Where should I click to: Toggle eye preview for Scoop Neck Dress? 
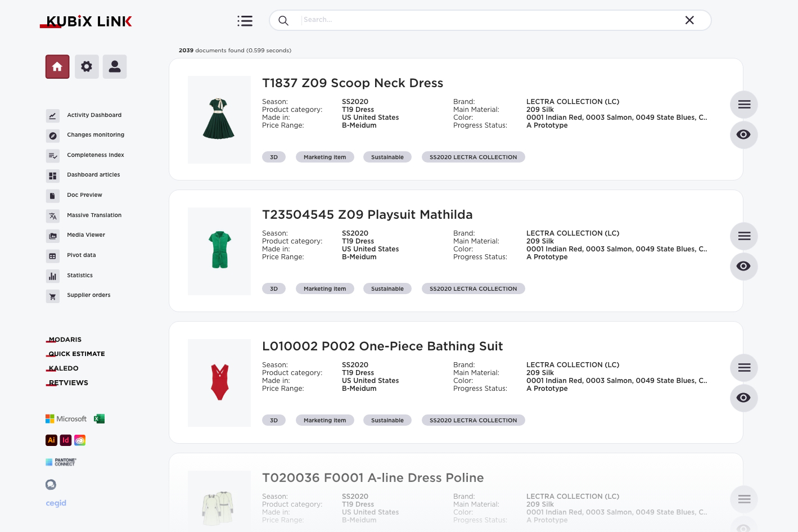743,135
